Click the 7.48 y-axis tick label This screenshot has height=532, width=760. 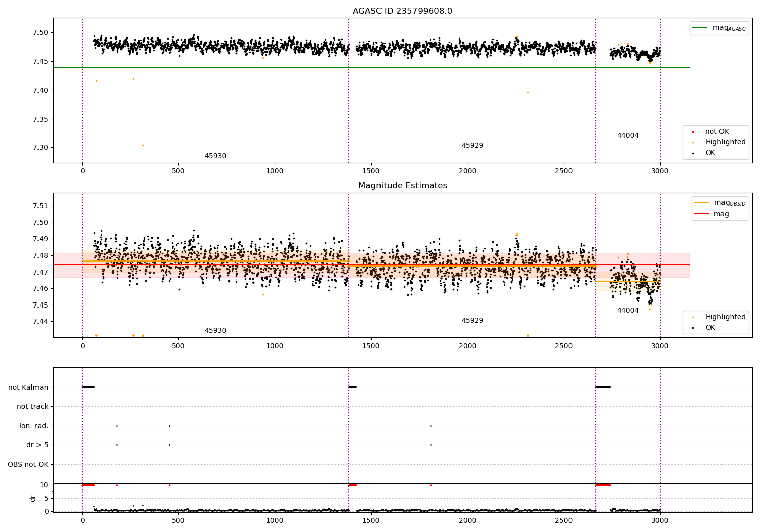[x=40, y=255]
